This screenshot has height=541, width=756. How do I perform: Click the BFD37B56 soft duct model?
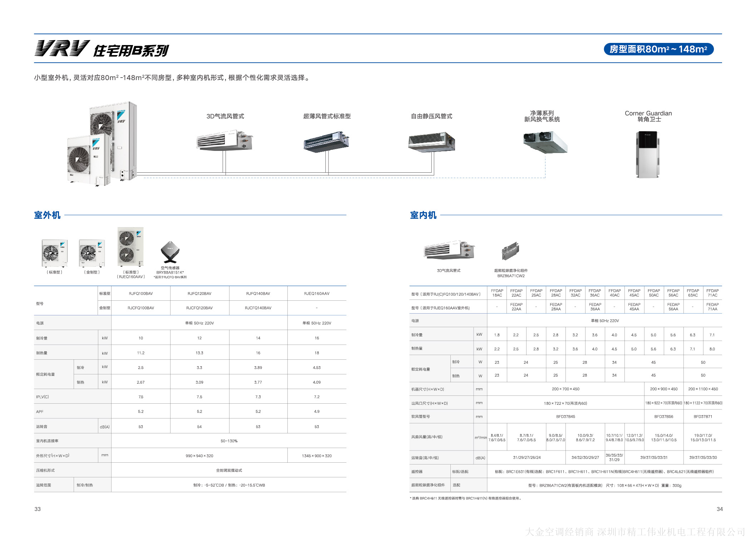[x=664, y=417]
